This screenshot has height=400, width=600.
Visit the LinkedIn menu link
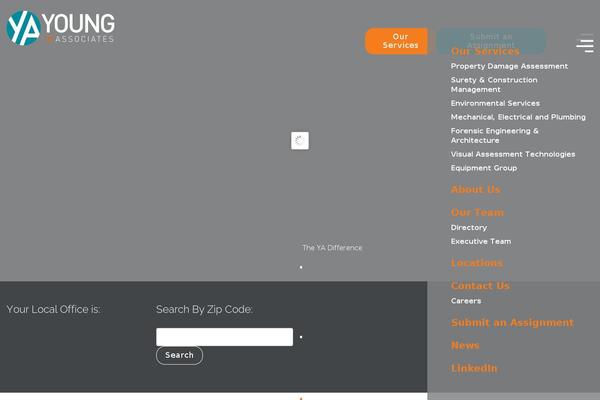tap(474, 369)
